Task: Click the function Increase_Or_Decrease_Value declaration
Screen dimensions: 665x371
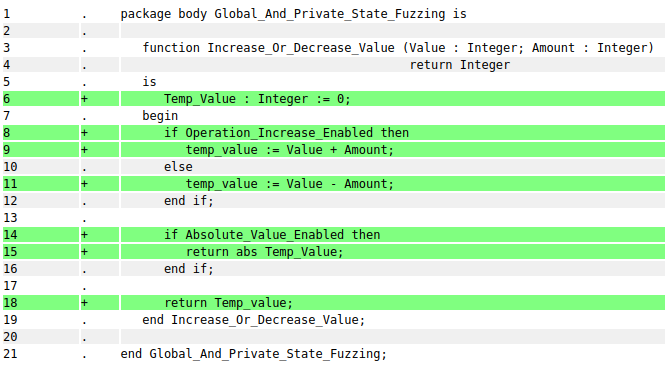Action: click(x=398, y=48)
